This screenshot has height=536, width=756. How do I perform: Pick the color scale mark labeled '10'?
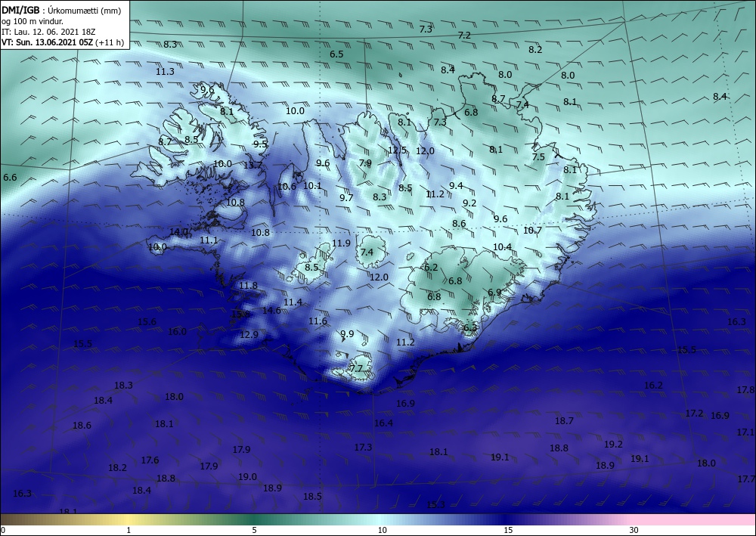tap(383, 530)
